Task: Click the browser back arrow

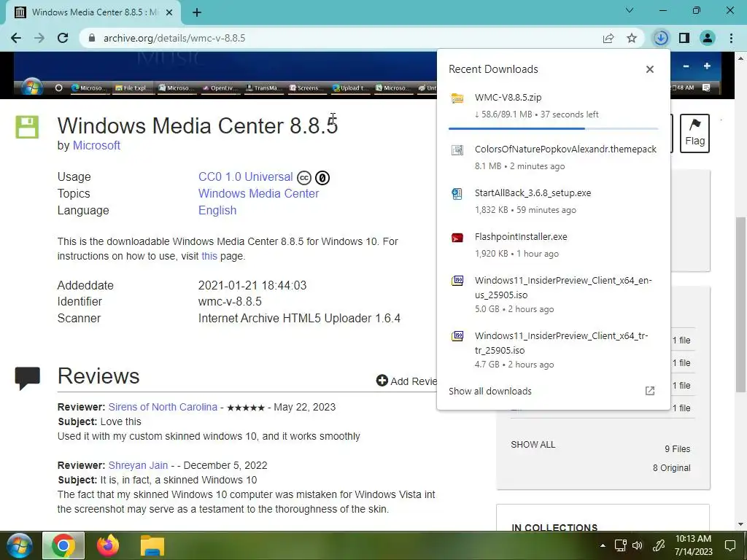Action: 16,38
